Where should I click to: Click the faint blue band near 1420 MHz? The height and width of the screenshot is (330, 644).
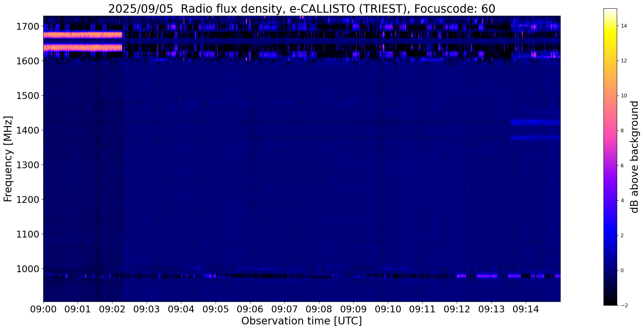[x=535, y=122]
